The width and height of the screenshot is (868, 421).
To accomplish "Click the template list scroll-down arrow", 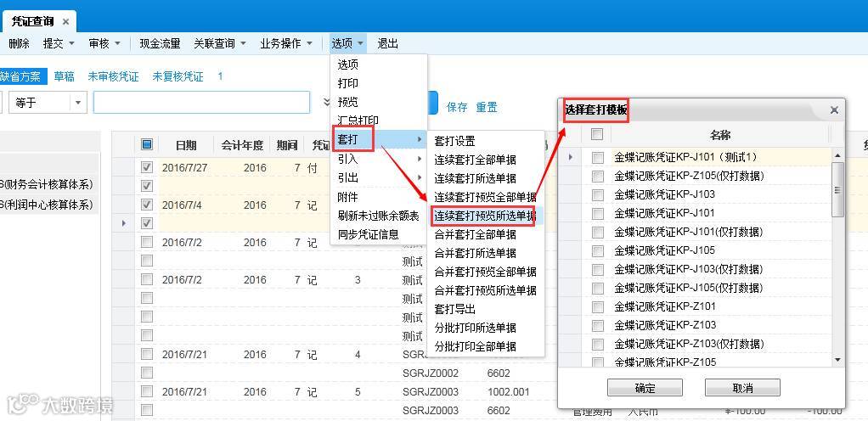I will coord(837,360).
